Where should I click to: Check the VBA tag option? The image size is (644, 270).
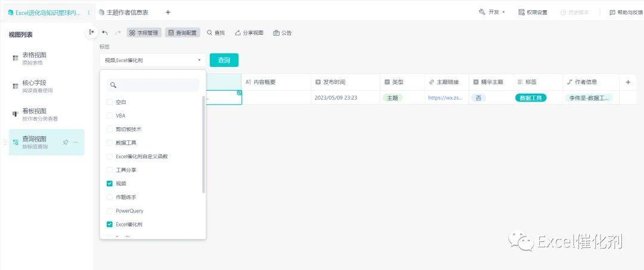click(x=110, y=116)
